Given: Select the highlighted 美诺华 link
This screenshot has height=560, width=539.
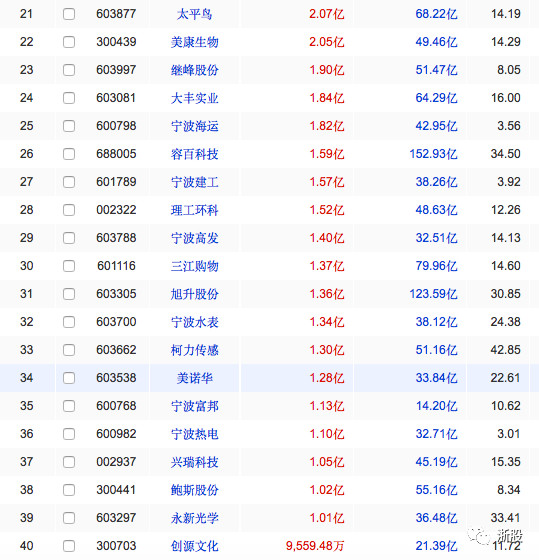Looking at the screenshot, I should (194, 378).
